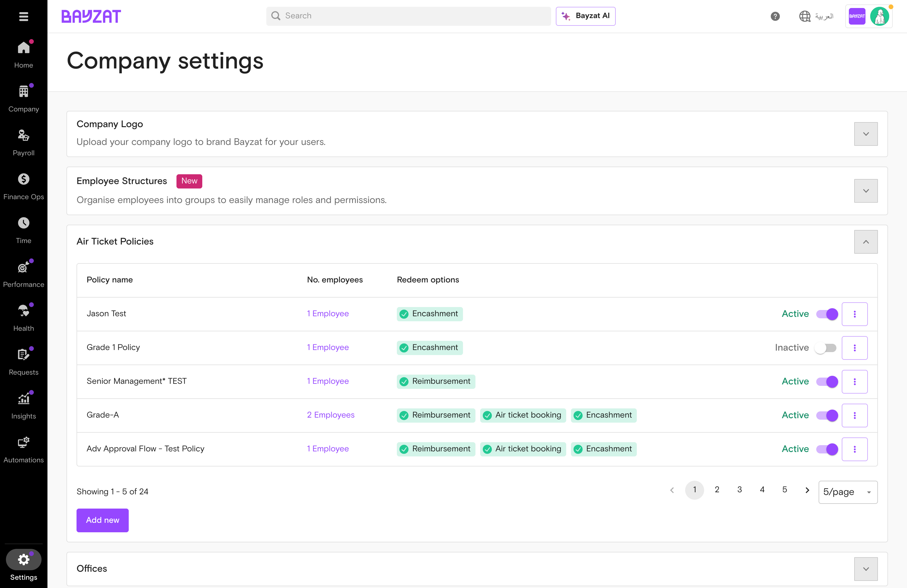This screenshot has height=588, width=907.
Task: Open the 5/page rows dropdown
Action: tap(848, 492)
